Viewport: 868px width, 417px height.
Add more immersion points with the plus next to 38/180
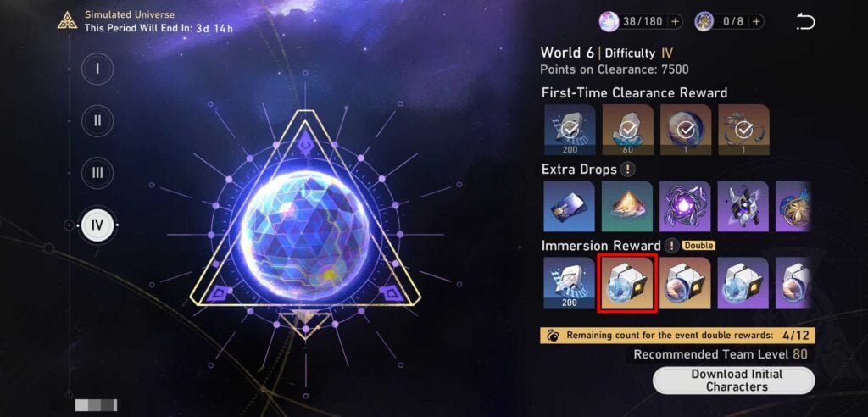click(x=675, y=21)
